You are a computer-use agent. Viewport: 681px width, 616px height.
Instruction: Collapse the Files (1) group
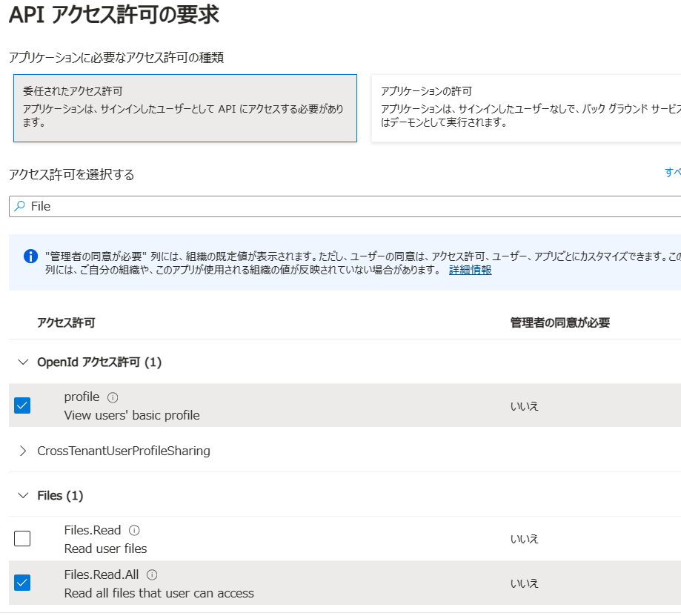point(23,495)
